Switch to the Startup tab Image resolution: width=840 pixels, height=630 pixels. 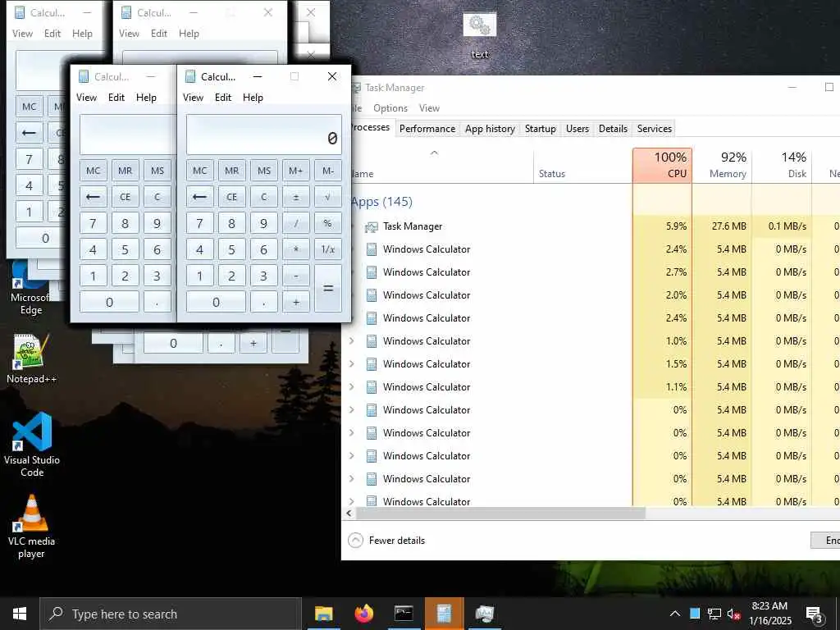(541, 129)
